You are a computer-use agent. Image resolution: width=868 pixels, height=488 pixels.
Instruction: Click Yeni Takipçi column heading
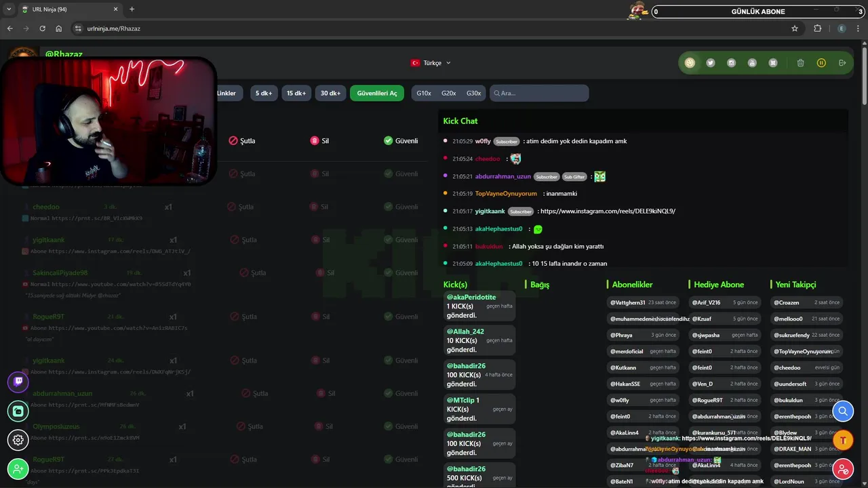point(795,285)
